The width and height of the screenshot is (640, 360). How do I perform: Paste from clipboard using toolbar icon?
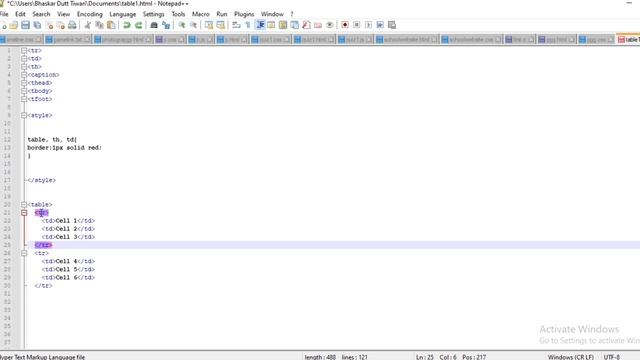point(111,25)
